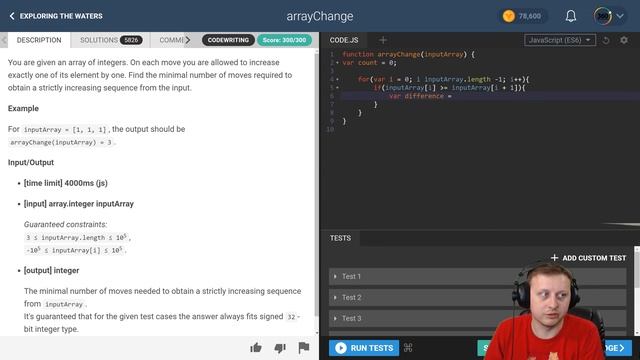Open the JavaScript (ES6) language dropdown

[560, 40]
